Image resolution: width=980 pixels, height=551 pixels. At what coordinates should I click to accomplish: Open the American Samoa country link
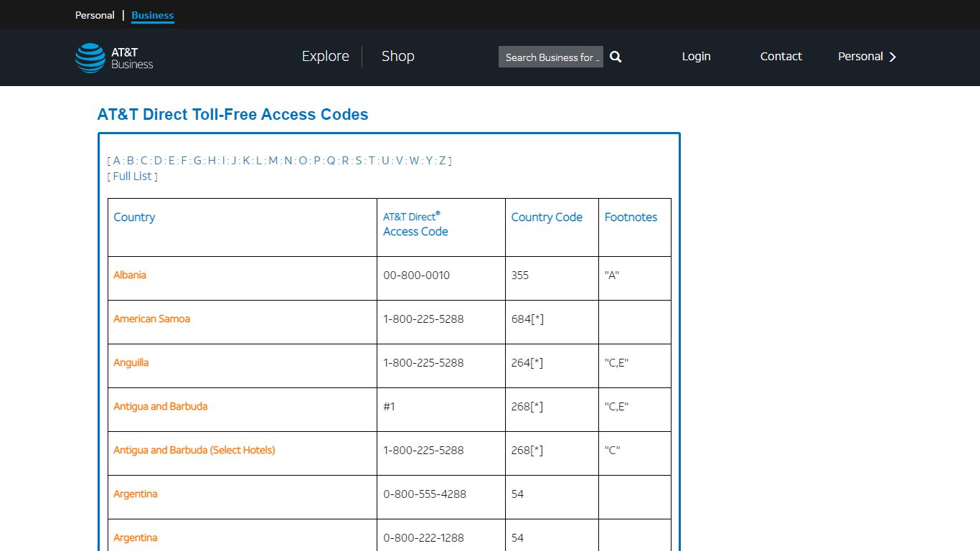[152, 319]
